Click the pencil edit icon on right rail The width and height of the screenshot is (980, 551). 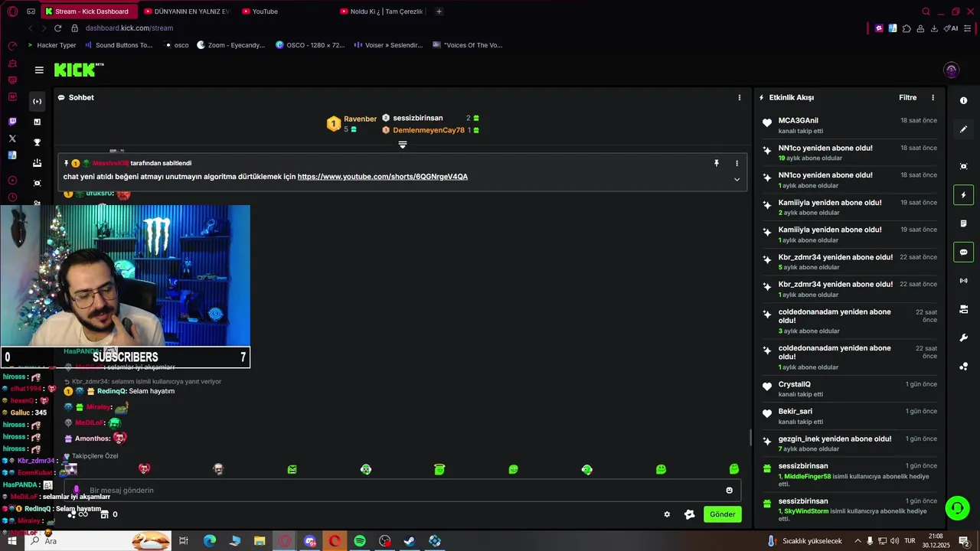[x=963, y=129]
